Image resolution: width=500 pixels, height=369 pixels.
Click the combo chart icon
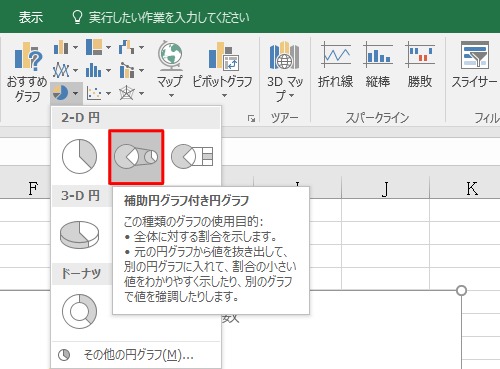[127, 70]
